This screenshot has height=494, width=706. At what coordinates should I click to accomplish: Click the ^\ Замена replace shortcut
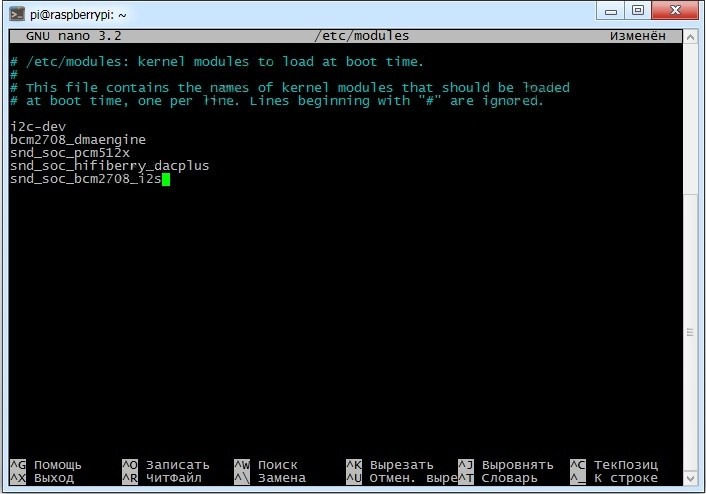pos(270,478)
